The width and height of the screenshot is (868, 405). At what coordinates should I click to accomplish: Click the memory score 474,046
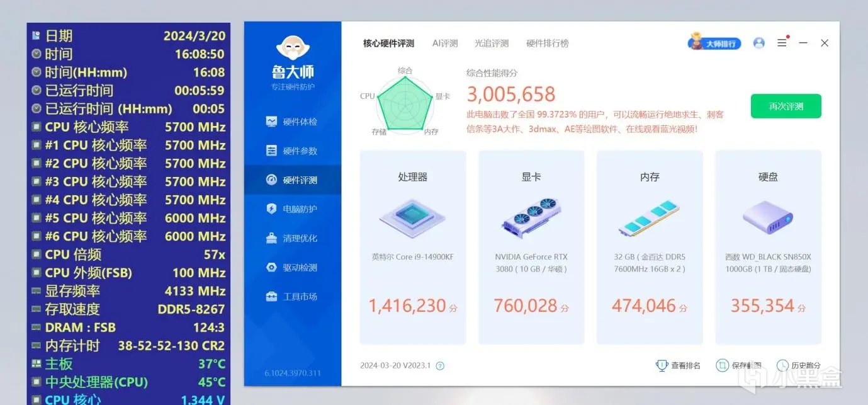point(644,306)
